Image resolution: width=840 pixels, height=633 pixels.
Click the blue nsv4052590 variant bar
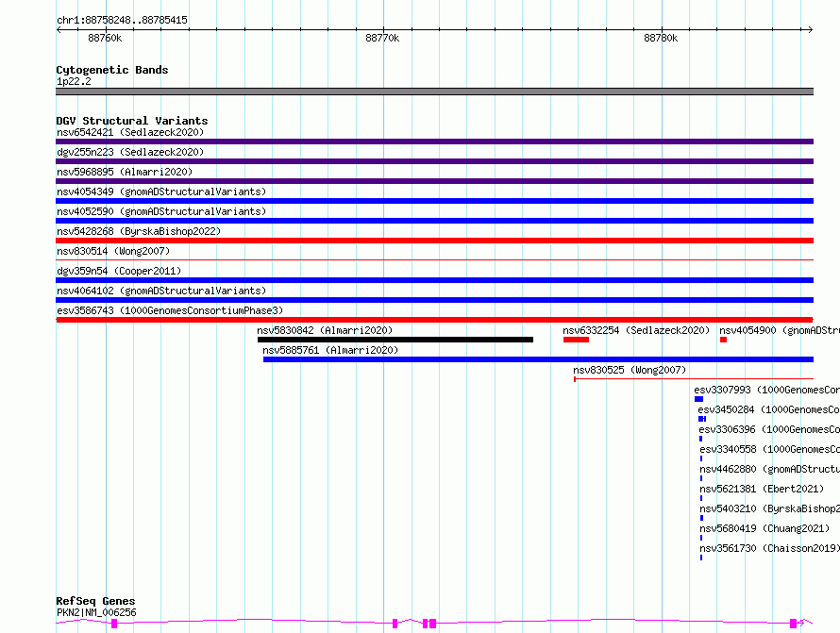[x=434, y=221]
